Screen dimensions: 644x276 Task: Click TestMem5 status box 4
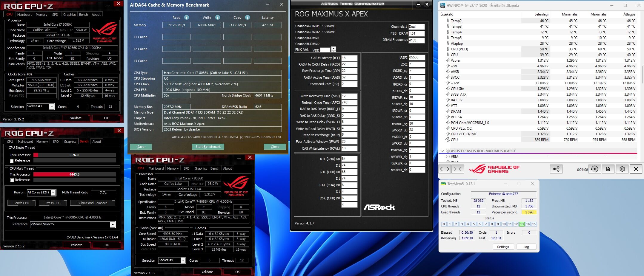click(x=468, y=224)
